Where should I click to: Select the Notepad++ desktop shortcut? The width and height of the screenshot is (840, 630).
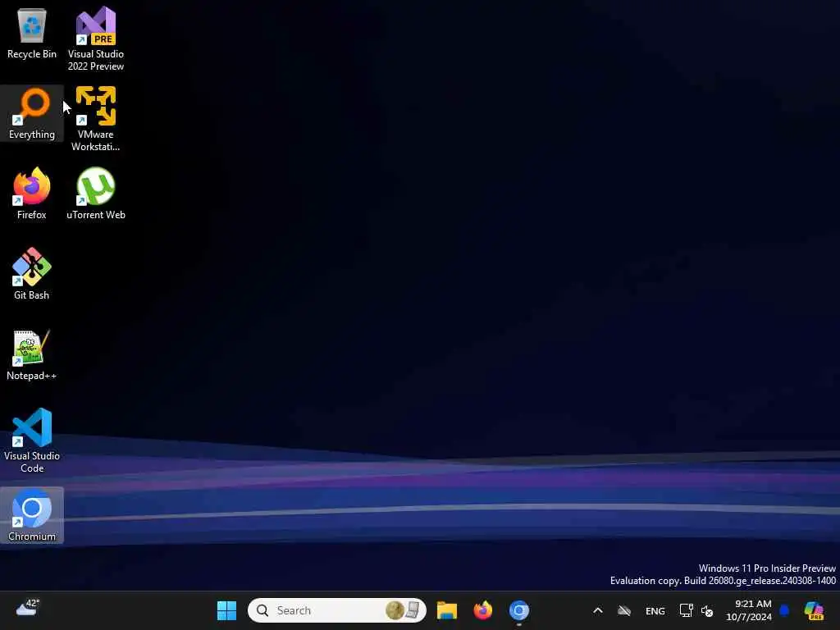[x=32, y=354]
